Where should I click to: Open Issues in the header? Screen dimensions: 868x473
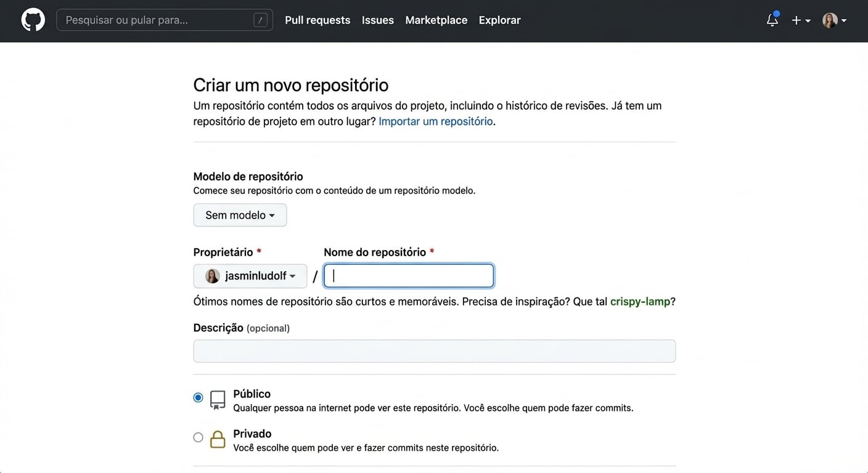378,20
